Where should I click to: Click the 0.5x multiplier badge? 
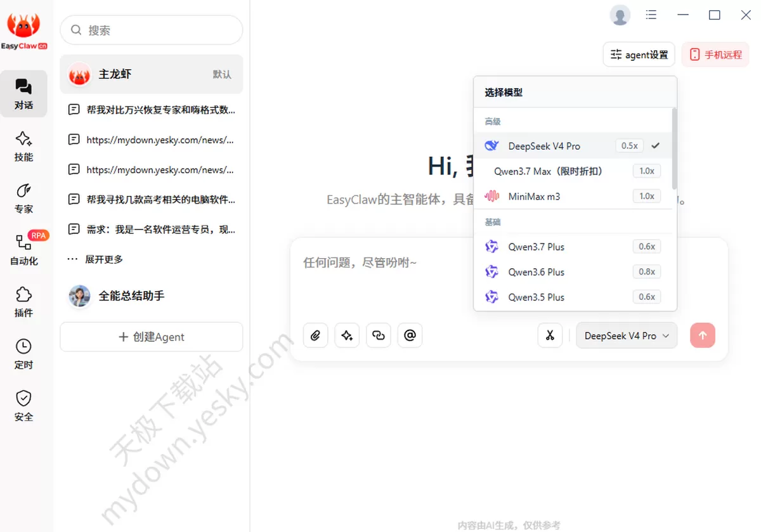[629, 146]
